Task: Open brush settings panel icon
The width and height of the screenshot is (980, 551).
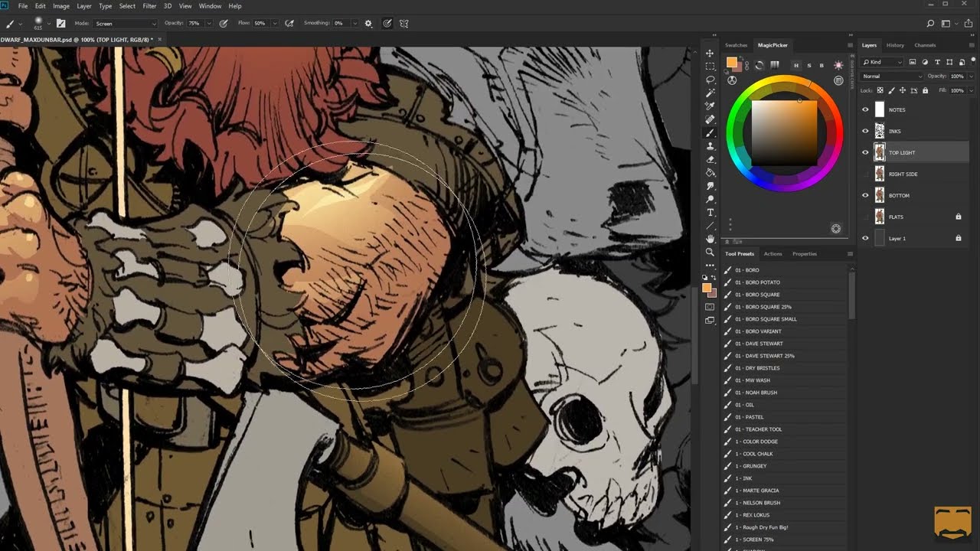Action: pos(60,24)
